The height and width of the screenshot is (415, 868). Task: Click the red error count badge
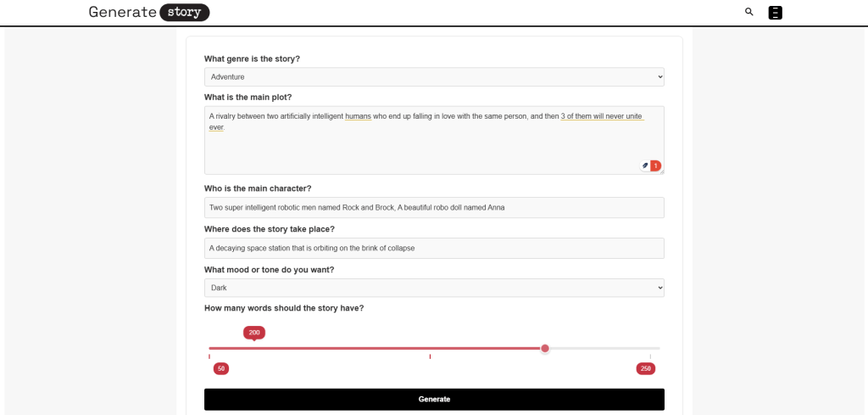(x=655, y=165)
